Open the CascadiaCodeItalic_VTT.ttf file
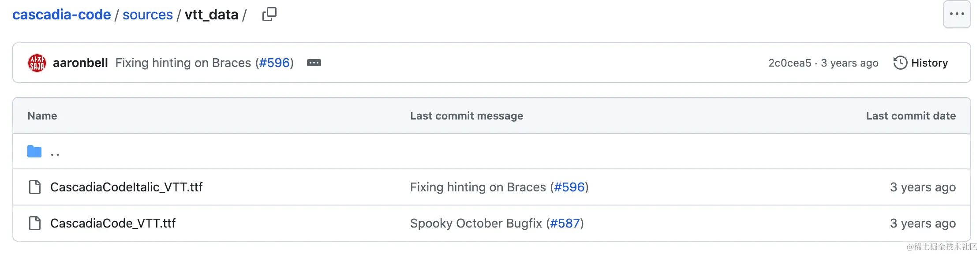 126,187
